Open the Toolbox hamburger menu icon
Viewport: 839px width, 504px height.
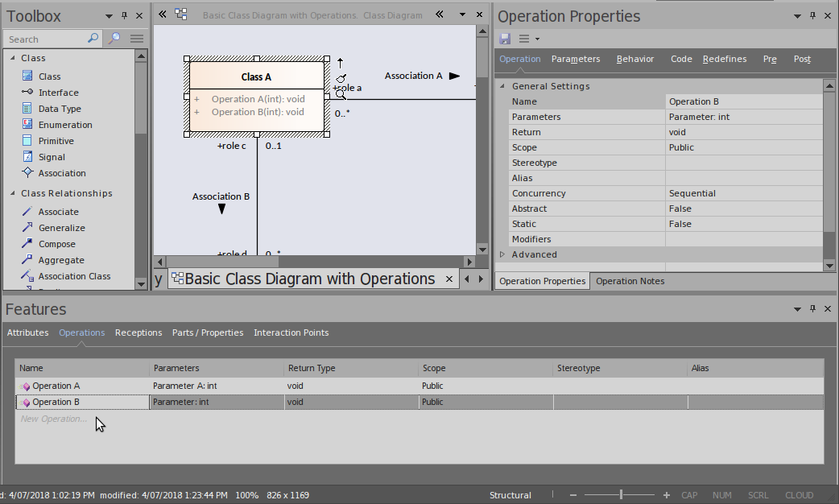(137, 39)
